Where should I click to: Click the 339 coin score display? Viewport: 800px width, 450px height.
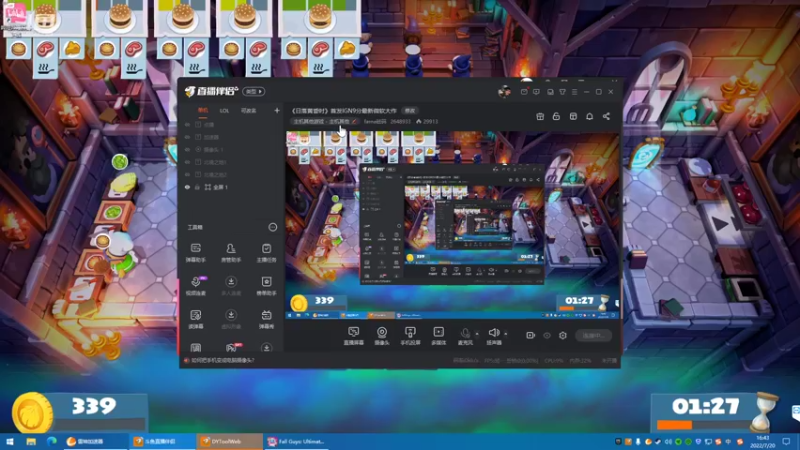(x=93, y=406)
